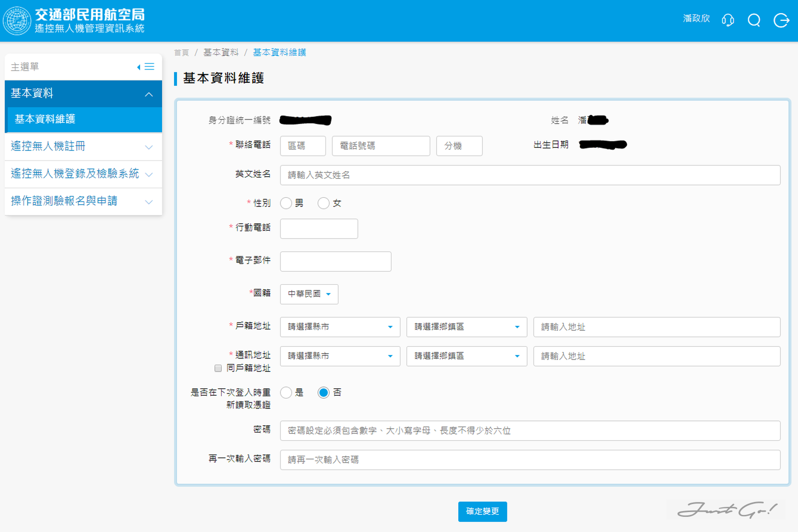The height and width of the screenshot is (532, 798).
Task: Open the search magnifier icon
Action: pyautogui.click(x=754, y=20)
